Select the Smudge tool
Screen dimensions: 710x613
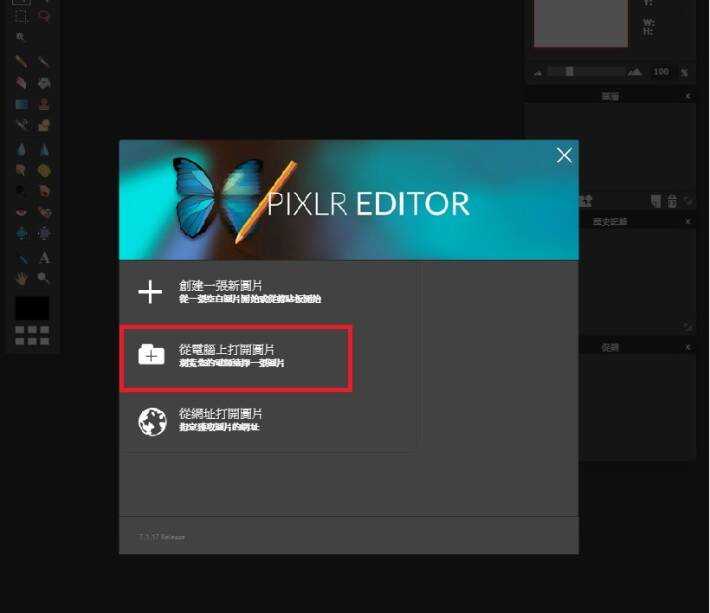tap(21, 170)
